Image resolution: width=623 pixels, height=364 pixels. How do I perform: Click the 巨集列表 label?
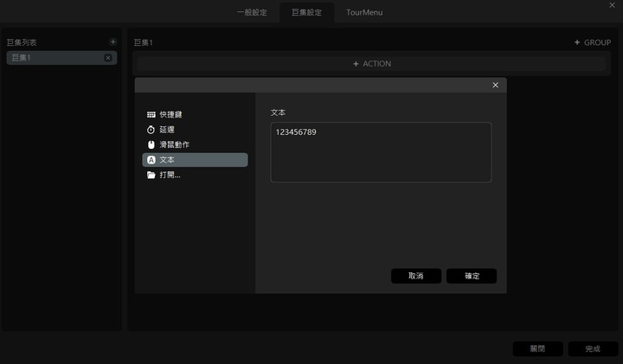tap(22, 42)
